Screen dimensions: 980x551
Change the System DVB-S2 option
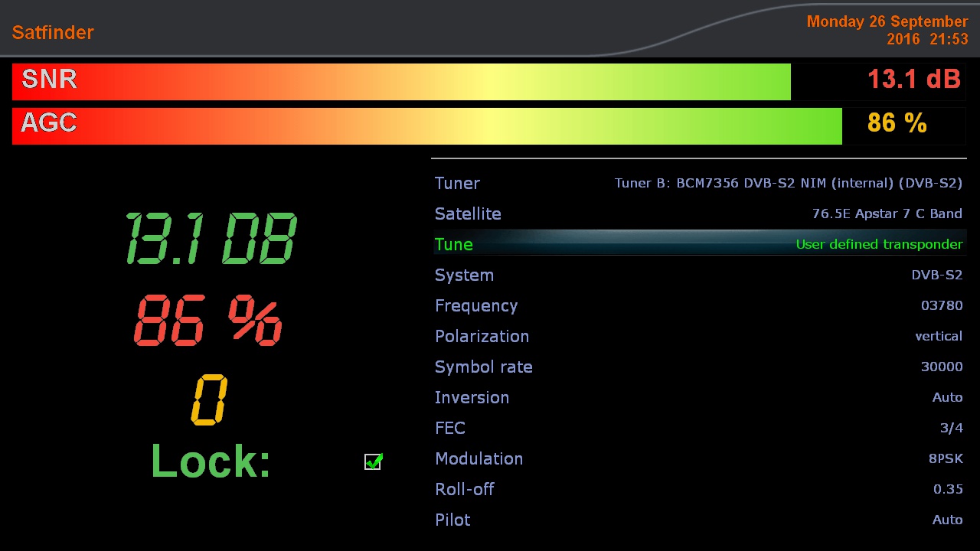coord(698,275)
